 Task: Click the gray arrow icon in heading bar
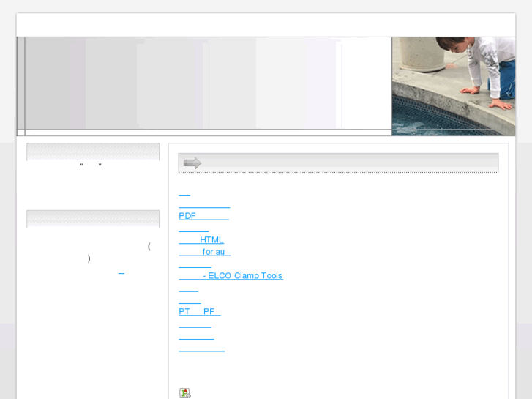pyautogui.click(x=192, y=163)
